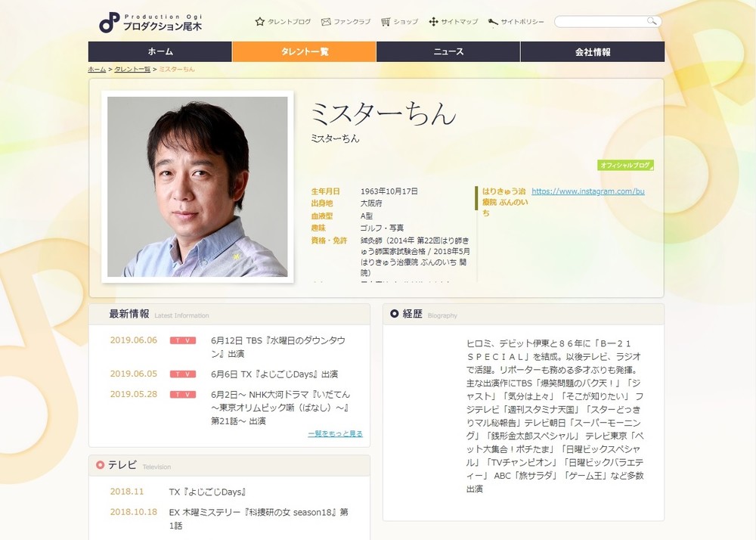Image resolution: width=756 pixels, height=540 pixels.
Task: Switch to the タレント一覧 tab
Action: pyautogui.click(x=304, y=51)
